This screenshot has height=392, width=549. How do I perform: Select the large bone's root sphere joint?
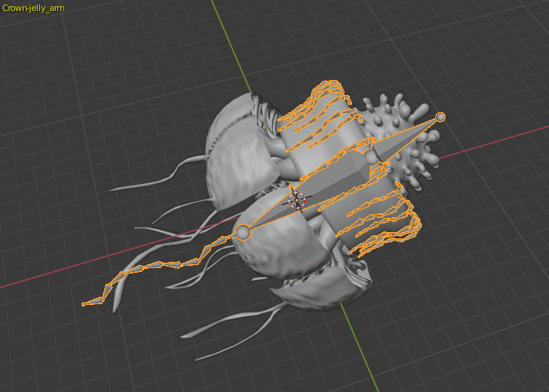(243, 232)
